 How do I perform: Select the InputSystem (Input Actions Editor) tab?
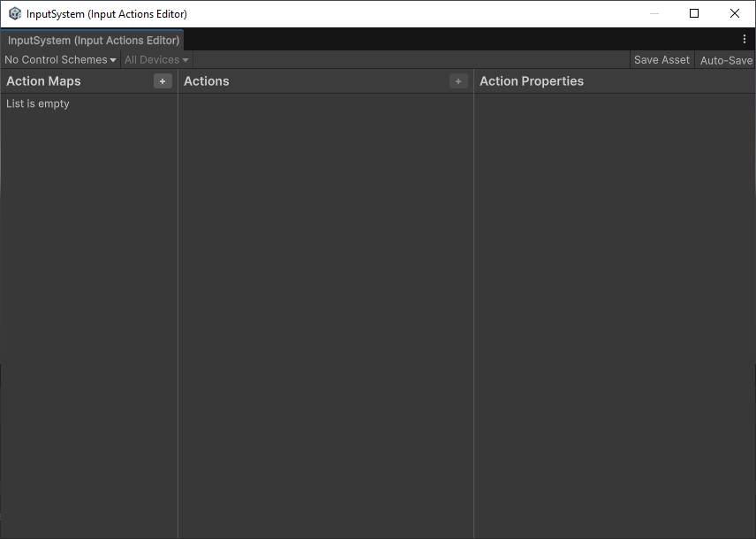coord(93,41)
